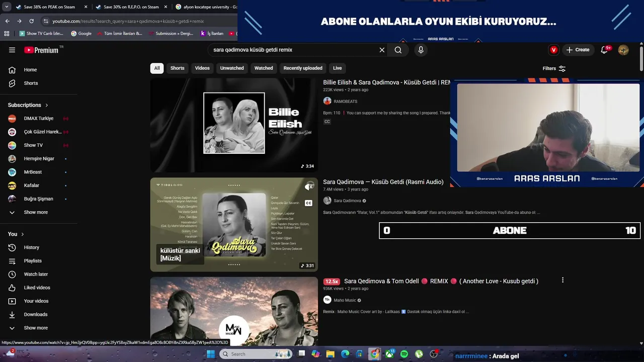Clear the search query with the X icon
Screen dimensions: 644x362
[x=382, y=50]
